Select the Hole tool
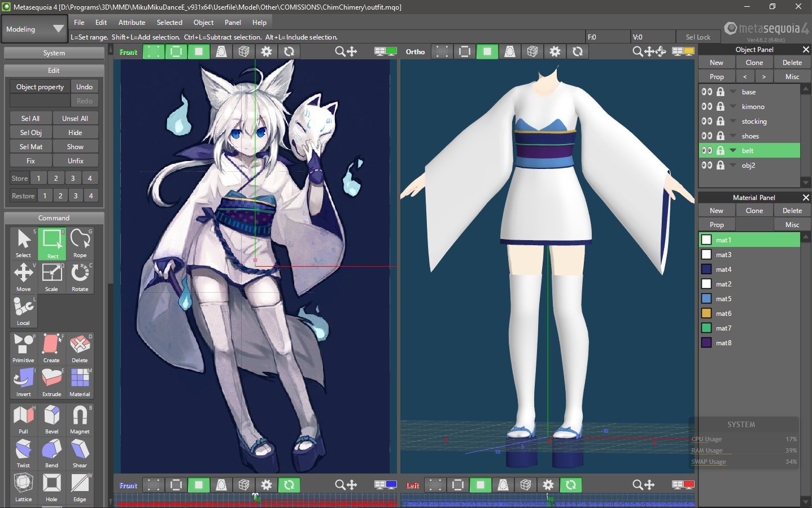The image size is (812, 508). [x=52, y=488]
